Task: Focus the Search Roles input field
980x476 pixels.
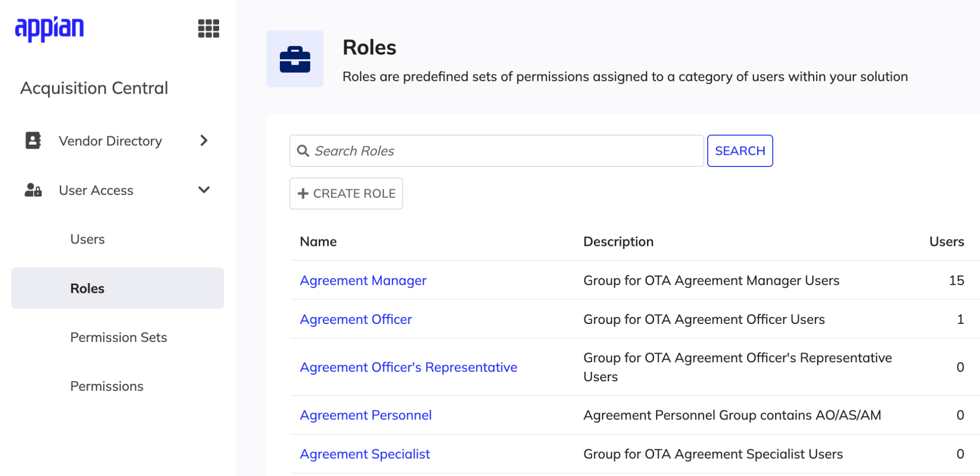Action: (497, 151)
